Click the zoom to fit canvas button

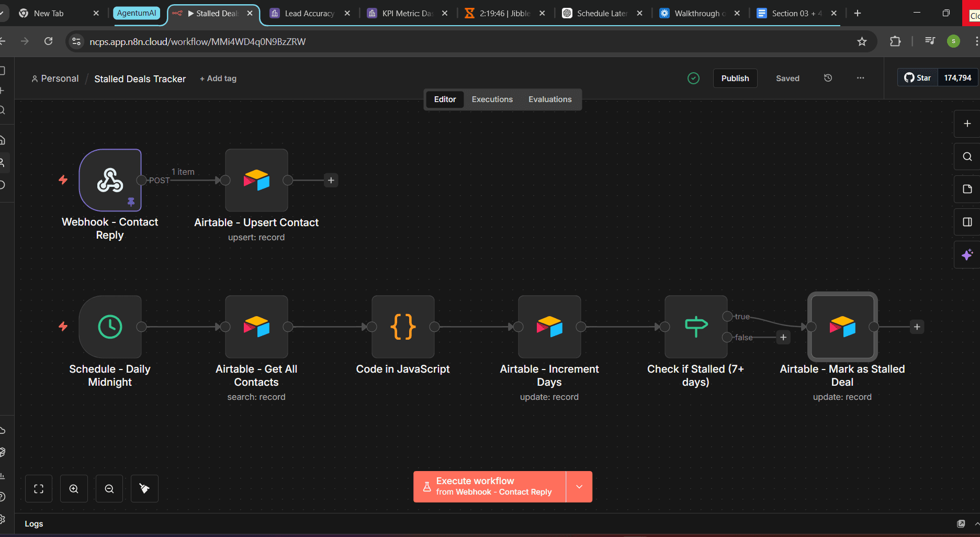(39, 489)
